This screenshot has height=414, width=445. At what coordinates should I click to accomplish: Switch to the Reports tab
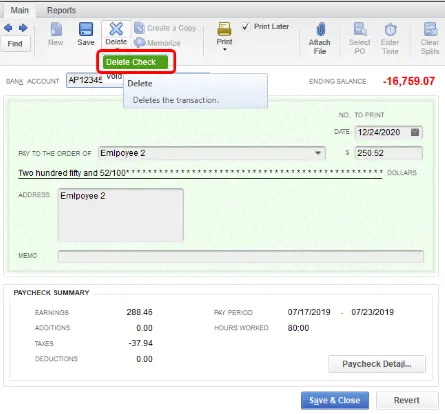point(61,10)
